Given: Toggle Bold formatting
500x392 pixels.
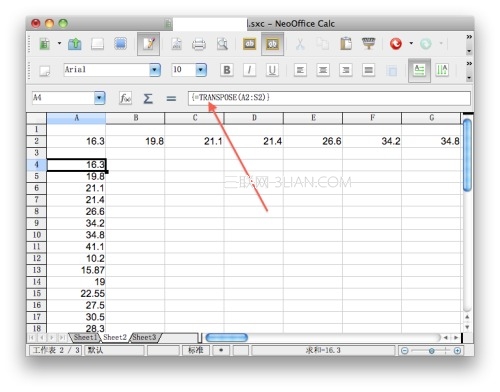Looking at the screenshot, I should coord(227,70).
